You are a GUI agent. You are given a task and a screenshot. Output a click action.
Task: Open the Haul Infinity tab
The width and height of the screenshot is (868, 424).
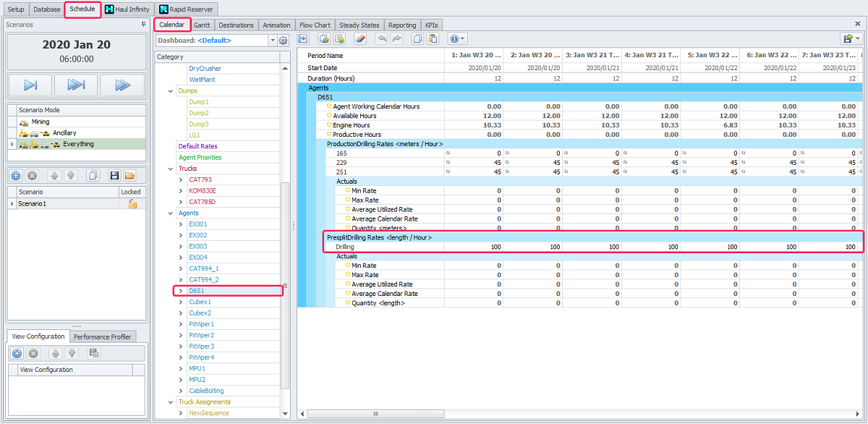(127, 9)
